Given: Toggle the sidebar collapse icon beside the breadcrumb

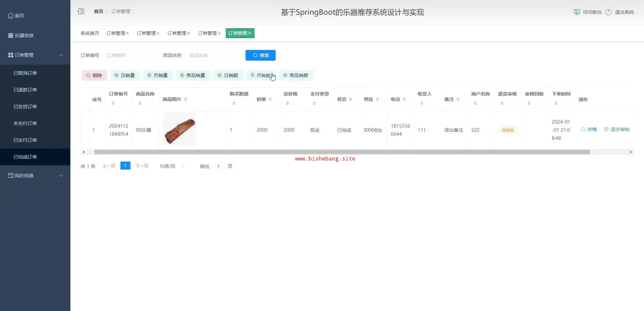Looking at the screenshot, I should pyautogui.click(x=81, y=11).
